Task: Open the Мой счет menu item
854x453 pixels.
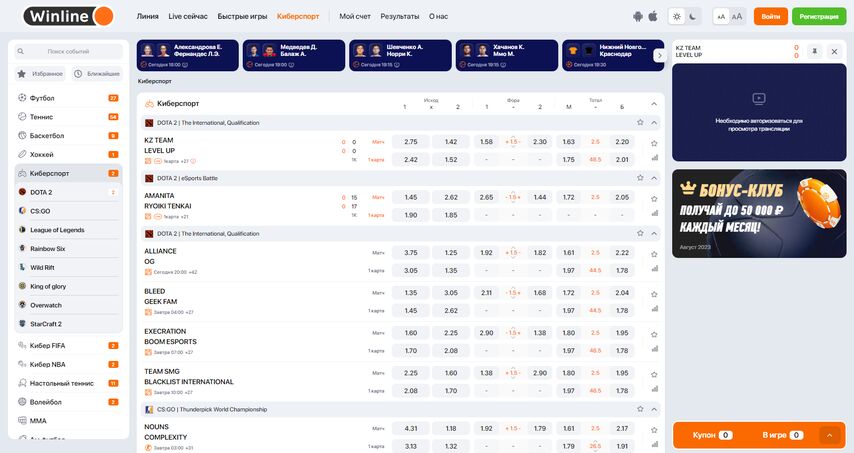Action: [355, 16]
